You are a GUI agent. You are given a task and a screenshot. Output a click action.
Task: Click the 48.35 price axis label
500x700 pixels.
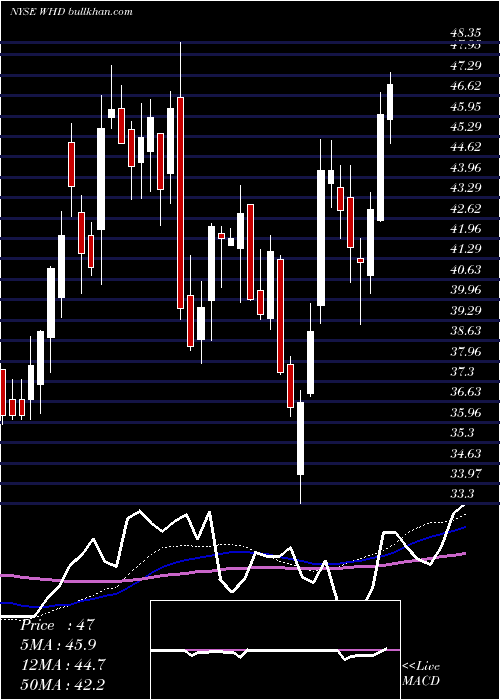[465, 33]
